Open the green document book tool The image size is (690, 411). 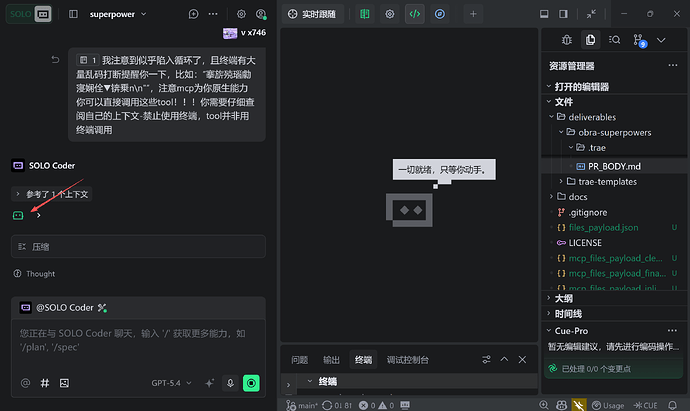point(364,14)
